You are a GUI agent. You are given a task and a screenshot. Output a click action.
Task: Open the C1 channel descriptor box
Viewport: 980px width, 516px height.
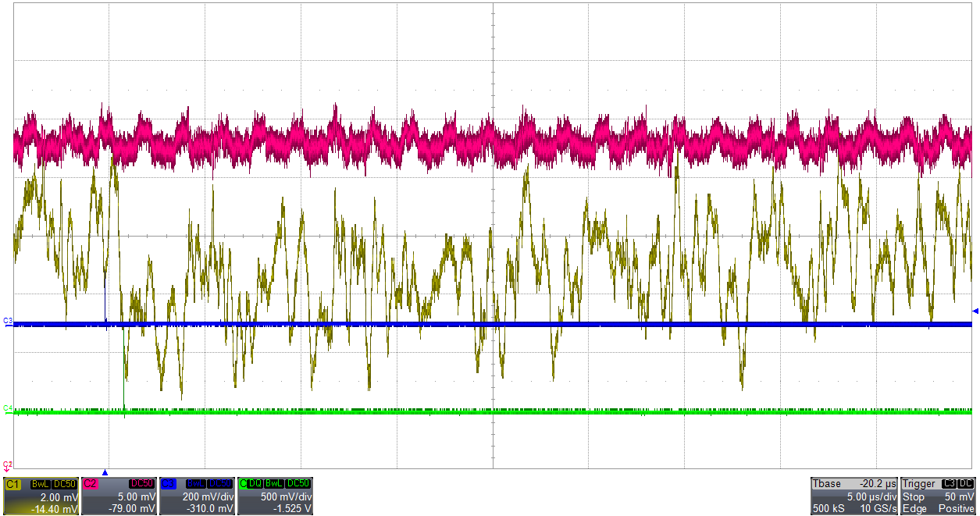[x=41, y=496]
